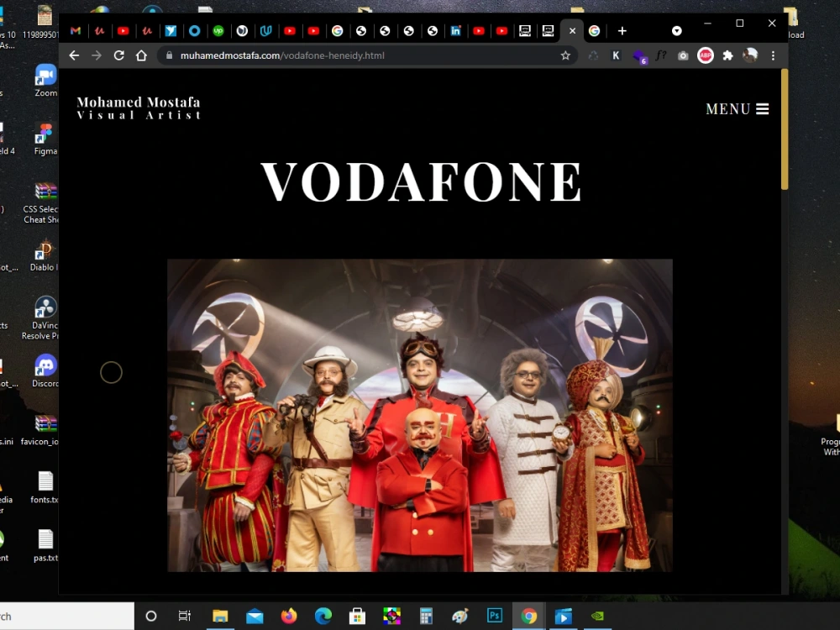
Task: Close the active browser tab
Action: pos(572,30)
